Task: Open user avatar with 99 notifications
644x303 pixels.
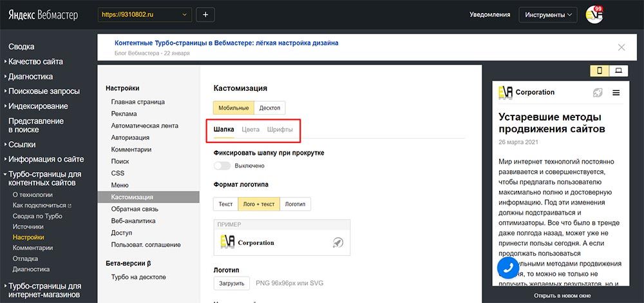Action: coord(594,14)
